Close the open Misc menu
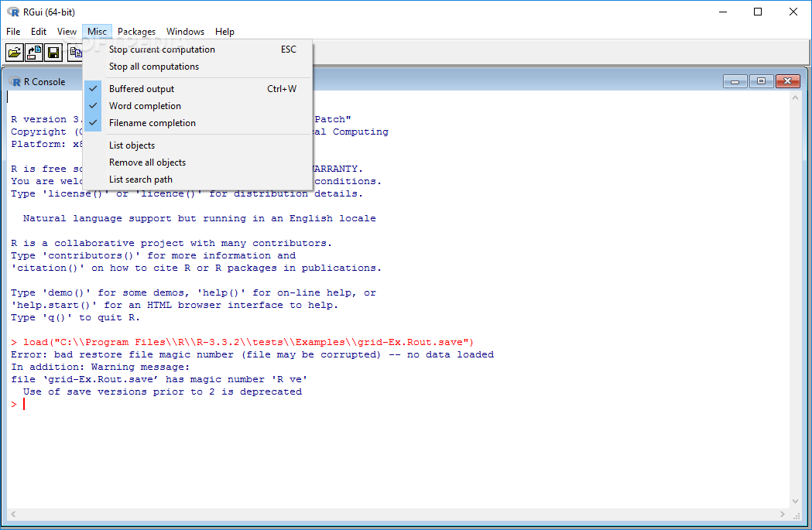The height and width of the screenshot is (530, 812). [x=97, y=32]
